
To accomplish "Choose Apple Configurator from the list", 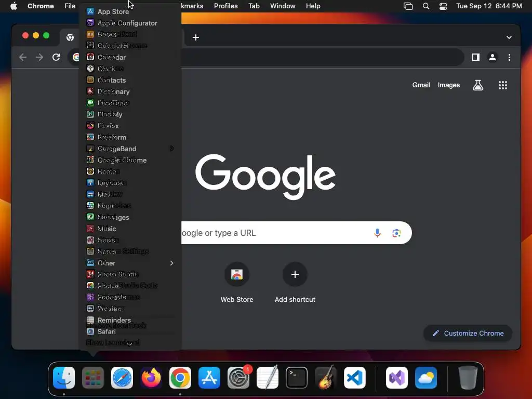I will [x=130, y=23].
